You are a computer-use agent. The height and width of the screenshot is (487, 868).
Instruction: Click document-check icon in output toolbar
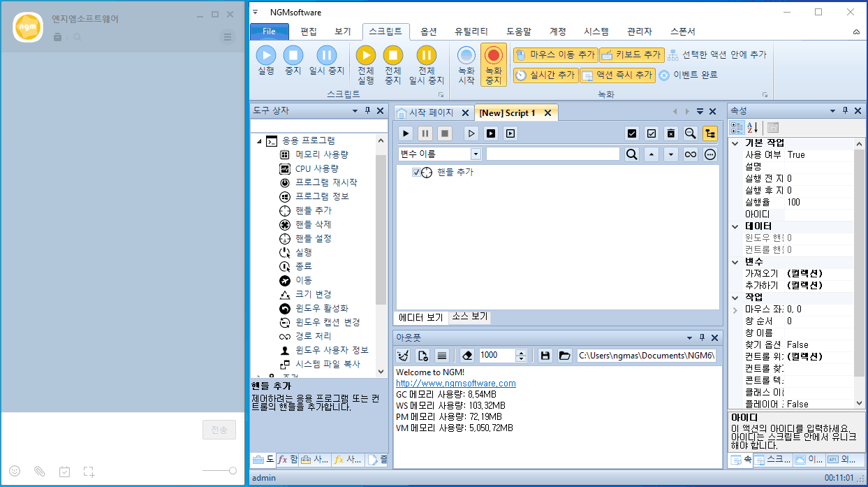422,355
